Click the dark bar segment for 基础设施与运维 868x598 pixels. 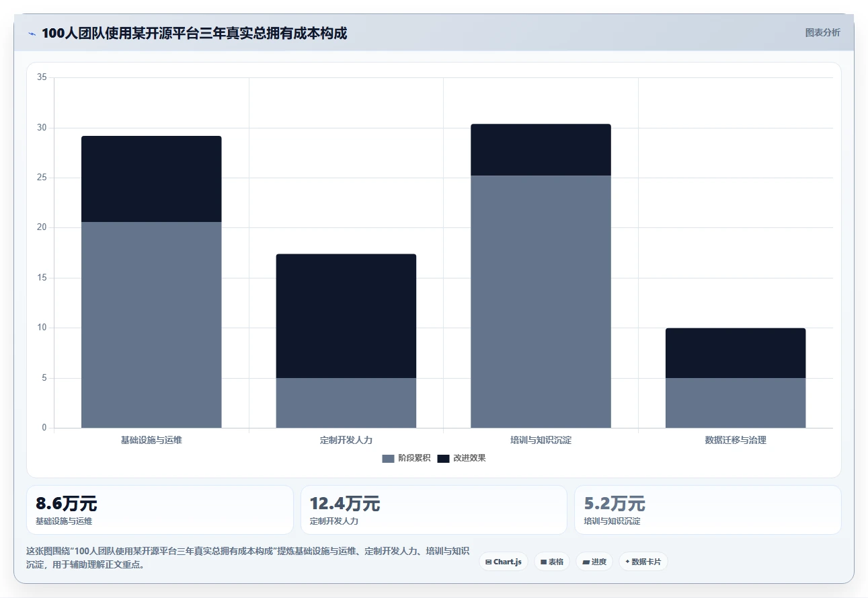click(x=151, y=179)
